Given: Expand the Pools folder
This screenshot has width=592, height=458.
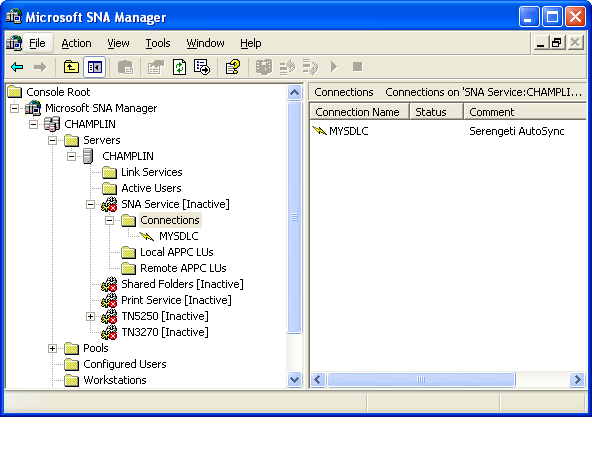Looking at the screenshot, I should pyautogui.click(x=52, y=349).
